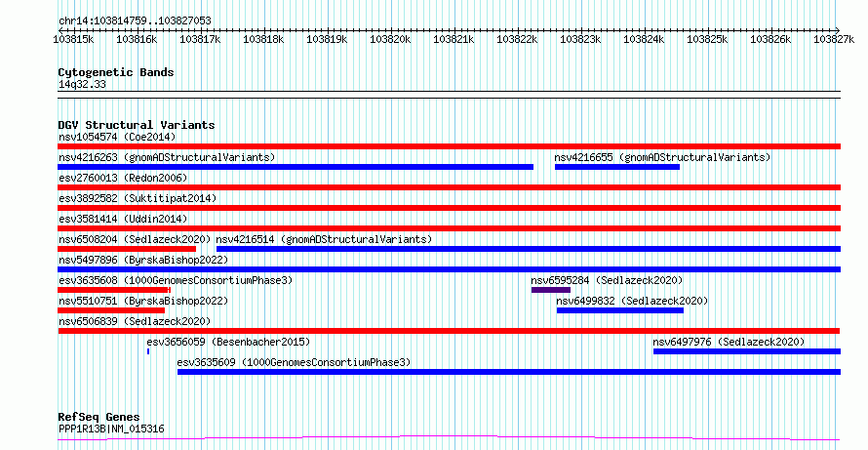Viewport: 868px width, 450px height.
Task: Click the red bar under nsv5510751
Action: 111,310
